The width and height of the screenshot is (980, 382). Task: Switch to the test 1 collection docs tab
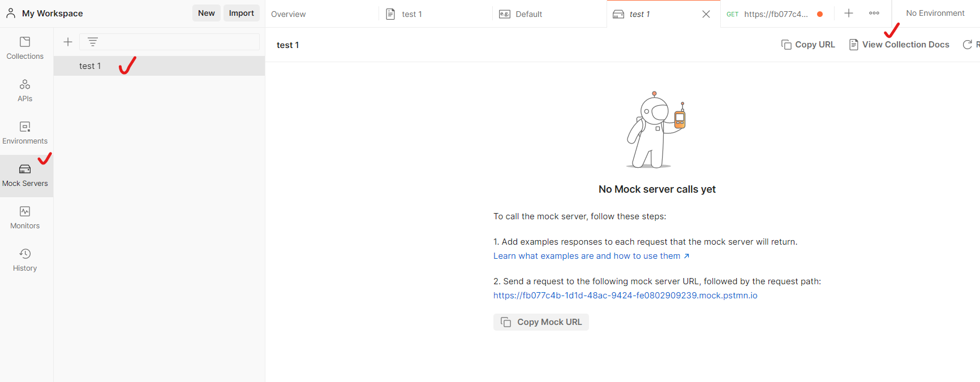(x=436, y=14)
